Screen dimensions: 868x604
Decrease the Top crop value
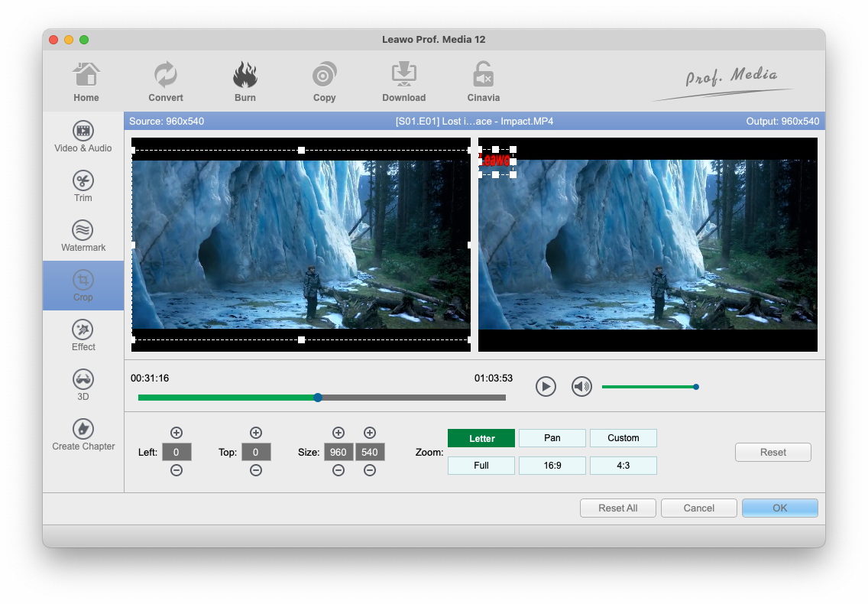click(x=256, y=471)
